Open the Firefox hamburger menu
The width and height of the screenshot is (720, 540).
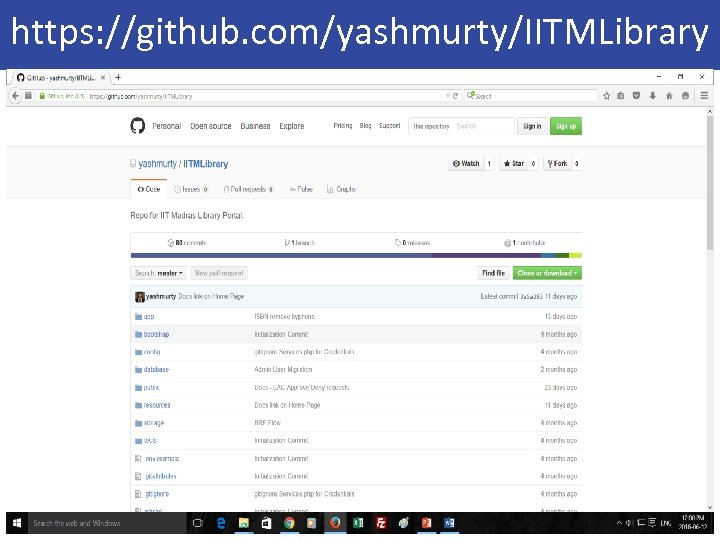[704, 96]
